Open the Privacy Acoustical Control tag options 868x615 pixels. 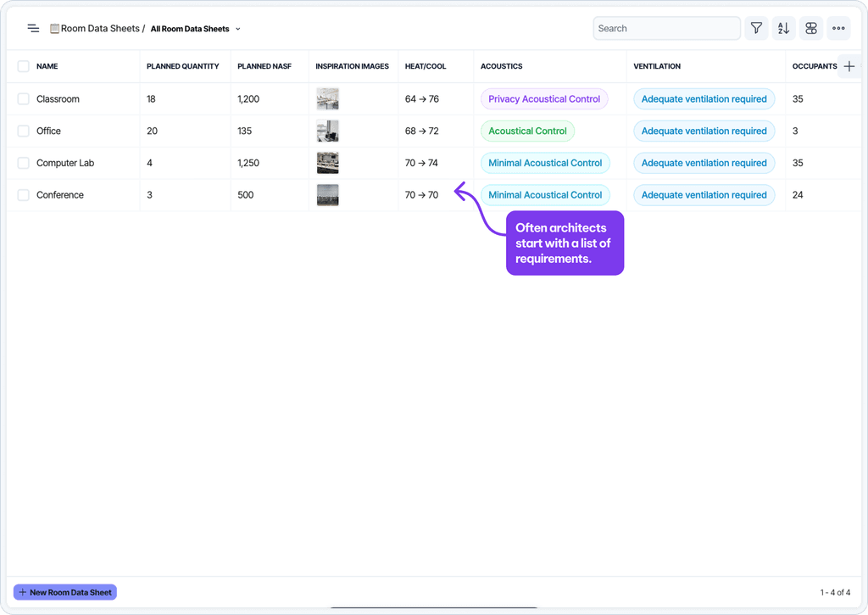click(x=544, y=98)
